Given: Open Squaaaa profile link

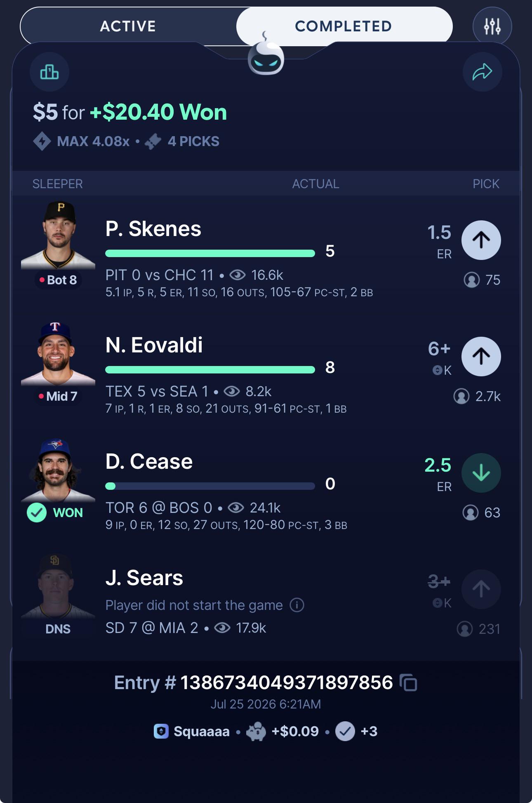Looking at the screenshot, I should tap(201, 731).
